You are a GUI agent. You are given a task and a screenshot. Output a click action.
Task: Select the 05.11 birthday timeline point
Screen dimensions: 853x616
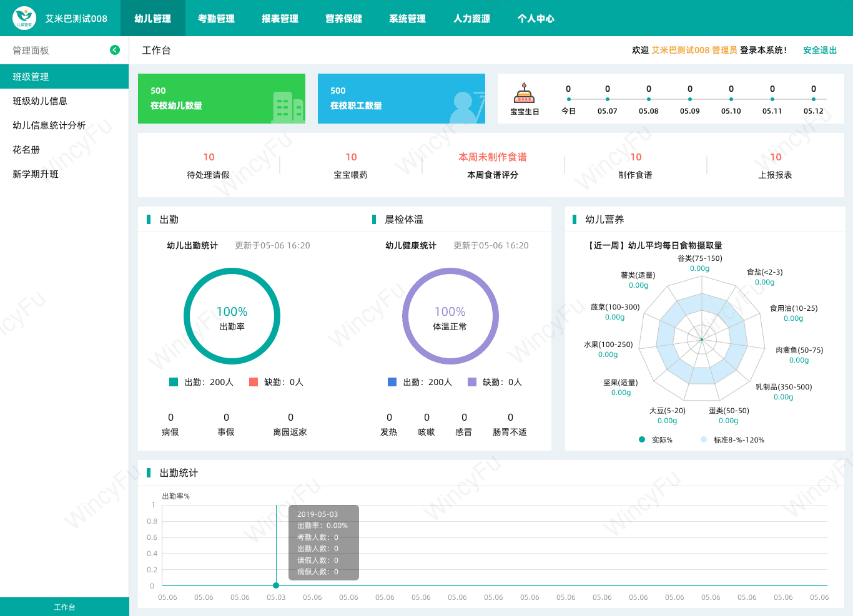point(772,99)
